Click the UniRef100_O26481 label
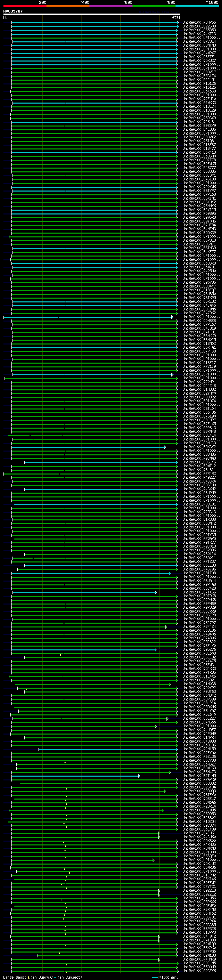 [199, 122]
